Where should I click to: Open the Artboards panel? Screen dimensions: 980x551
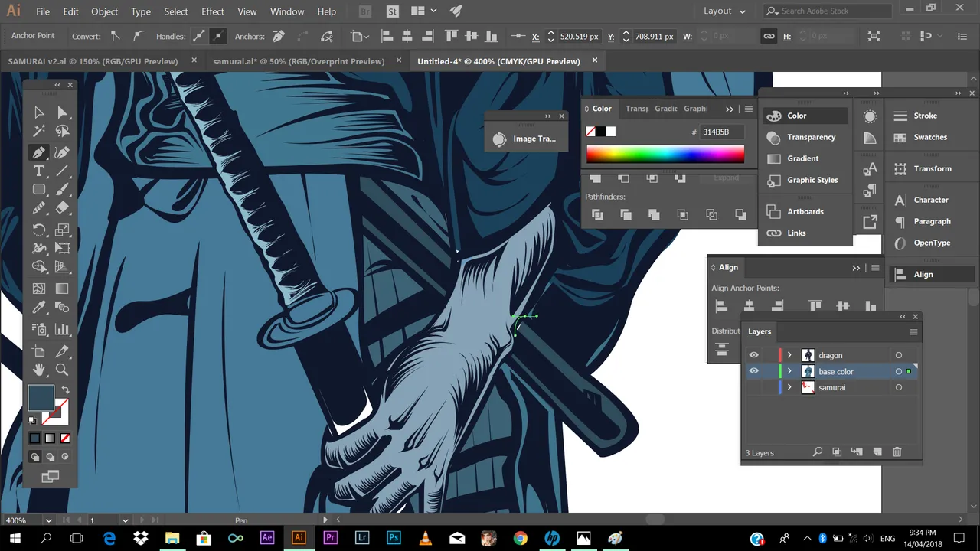(805, 211)
